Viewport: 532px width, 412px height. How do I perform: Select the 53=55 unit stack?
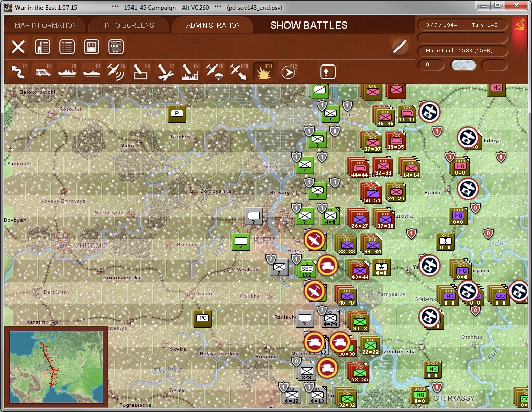(x=359, y=372)
